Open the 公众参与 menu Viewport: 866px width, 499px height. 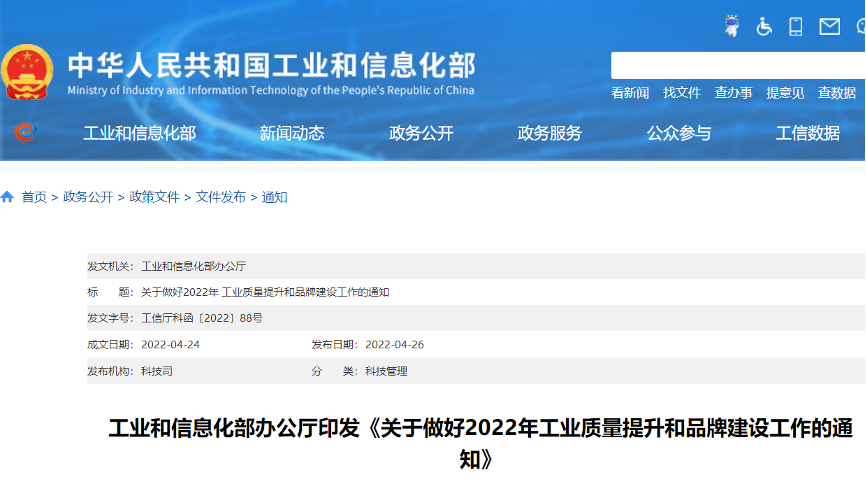pos(679,133)
